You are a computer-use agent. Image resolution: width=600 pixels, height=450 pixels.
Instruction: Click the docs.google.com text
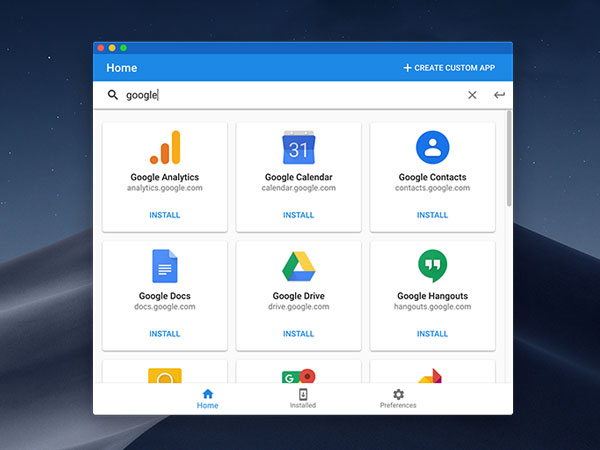tap(165, 307)
